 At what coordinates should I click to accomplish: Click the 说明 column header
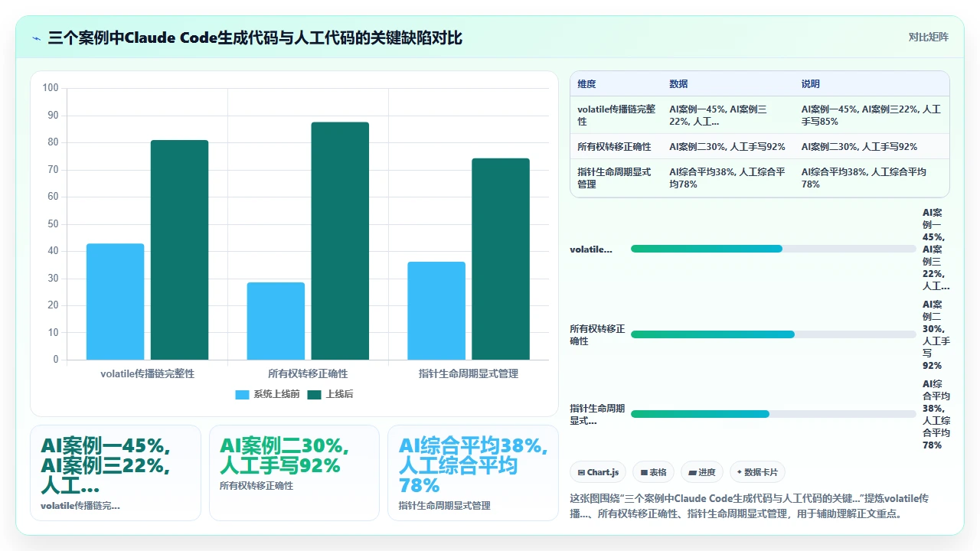811,84
